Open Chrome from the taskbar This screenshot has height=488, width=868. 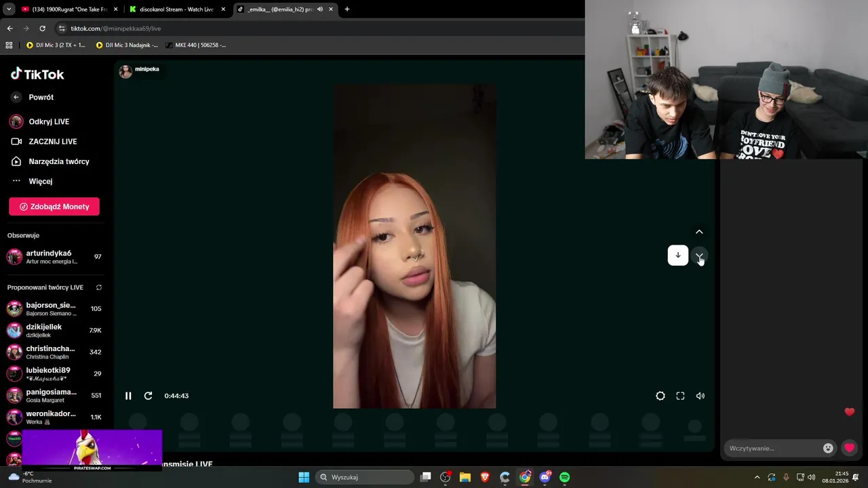click(x=525, y=477)
